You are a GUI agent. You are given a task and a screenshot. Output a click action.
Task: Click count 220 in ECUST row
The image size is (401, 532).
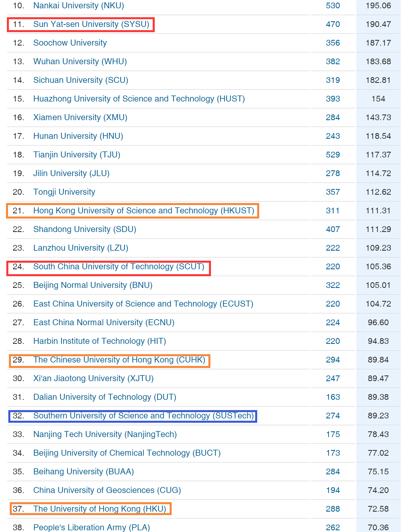(x=333, y=304)
